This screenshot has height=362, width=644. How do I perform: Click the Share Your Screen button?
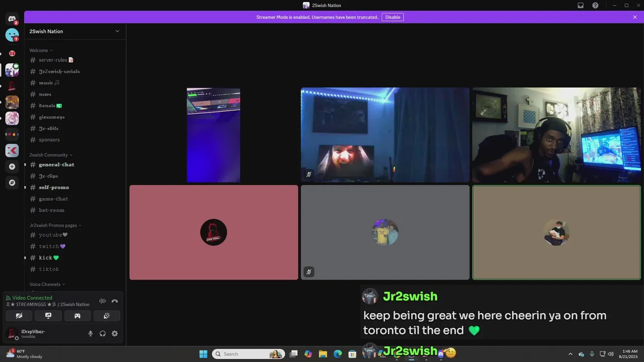[x=48, y=316]
